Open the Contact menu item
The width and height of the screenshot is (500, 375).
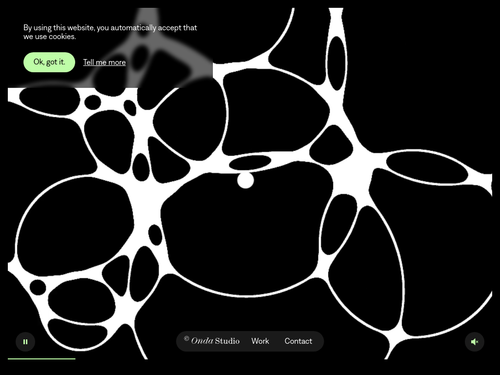click(298, 341)
